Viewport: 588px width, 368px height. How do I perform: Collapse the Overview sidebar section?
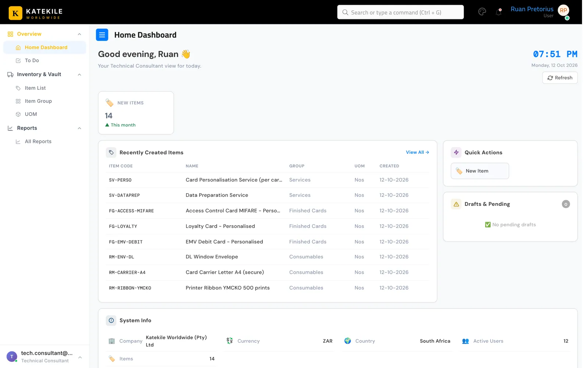79,34
